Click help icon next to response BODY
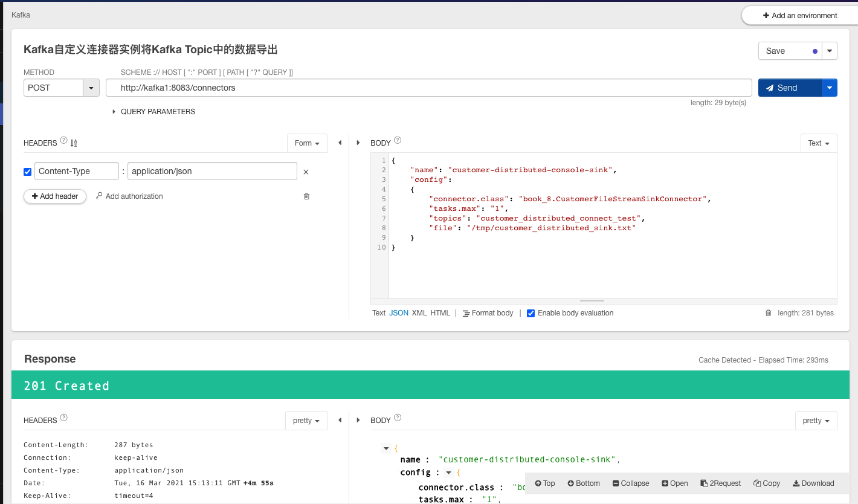Screen dimensions: 858x504 [x=398, y=418]
